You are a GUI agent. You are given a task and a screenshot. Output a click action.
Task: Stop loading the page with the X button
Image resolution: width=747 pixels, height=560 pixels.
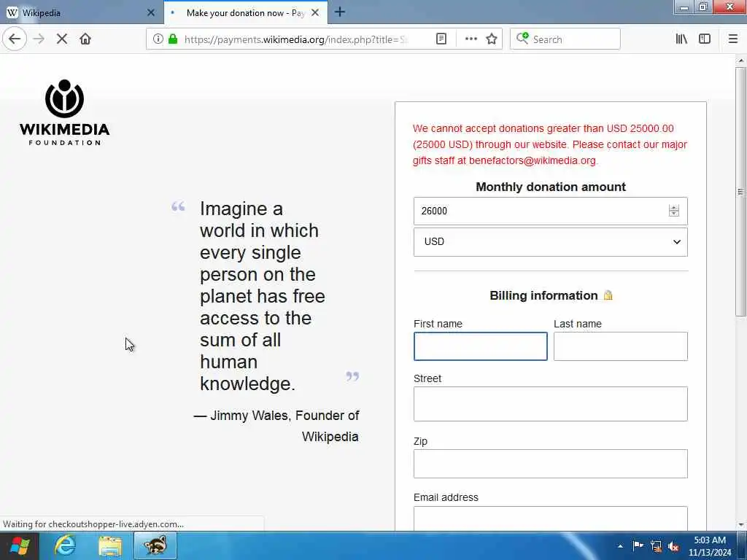(x=62, y=39)
